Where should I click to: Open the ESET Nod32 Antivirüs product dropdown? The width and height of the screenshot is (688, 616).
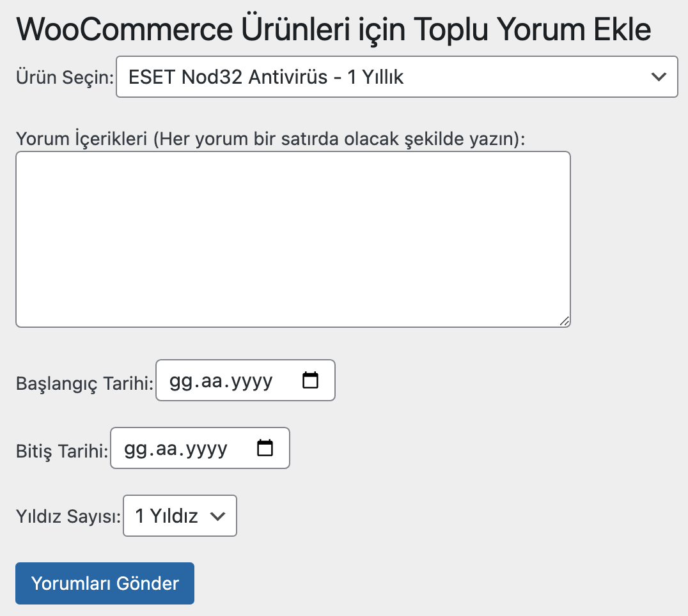click(396, 77)
